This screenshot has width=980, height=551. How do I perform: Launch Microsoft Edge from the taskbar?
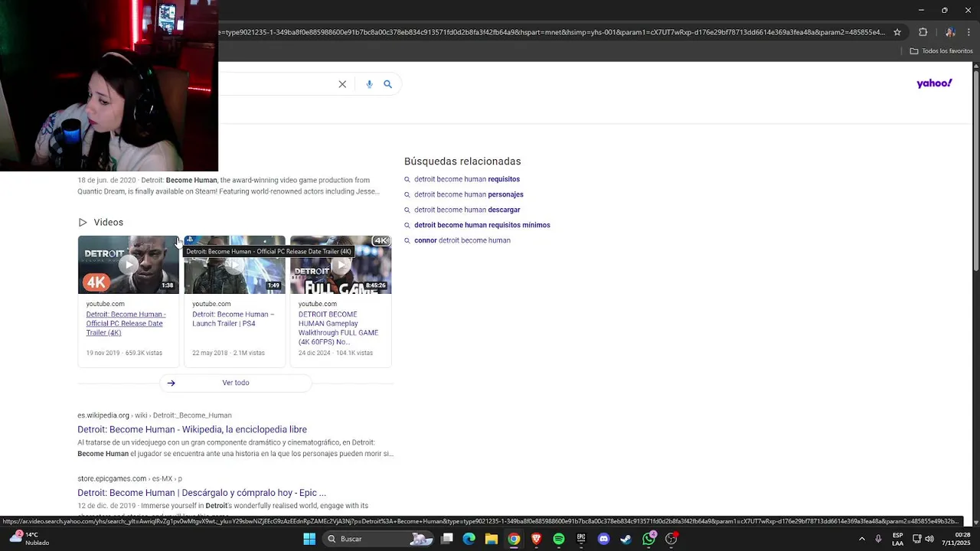pos(469,539)
